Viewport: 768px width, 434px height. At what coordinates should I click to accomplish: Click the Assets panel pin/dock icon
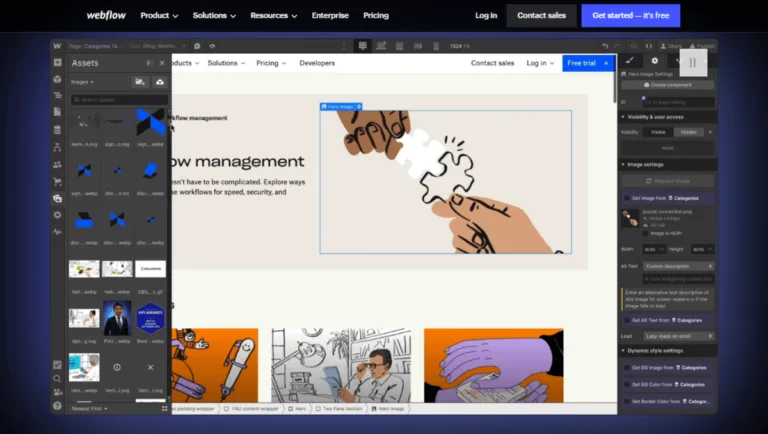click(150, 63)
